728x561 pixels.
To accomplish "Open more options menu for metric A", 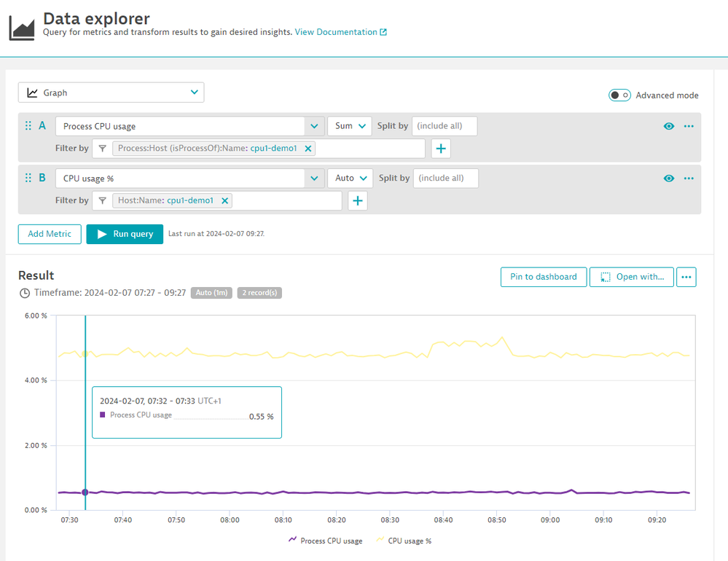I will click(x=689, y=126).
